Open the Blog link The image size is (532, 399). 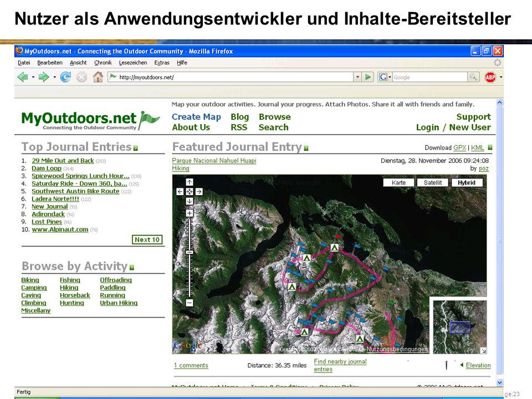click(x=240, y=117)
